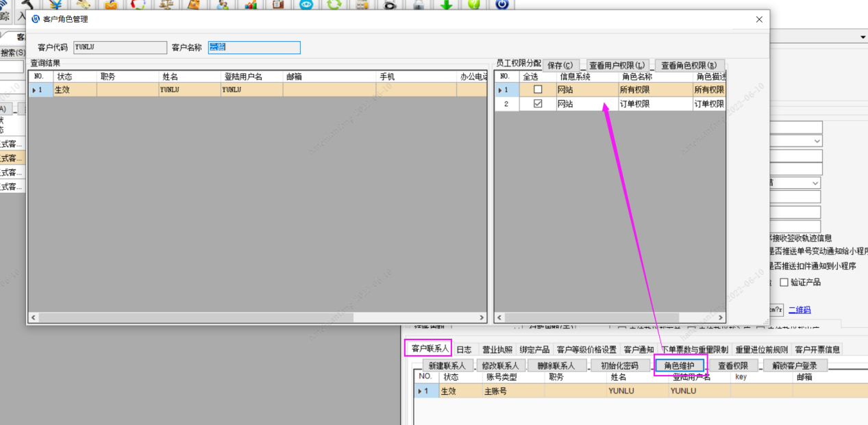Viewport: 868px width, 425px height.
Task: Click 登陆用户名 column header in 查询结果 grid
Action: [x=251, y=77]
